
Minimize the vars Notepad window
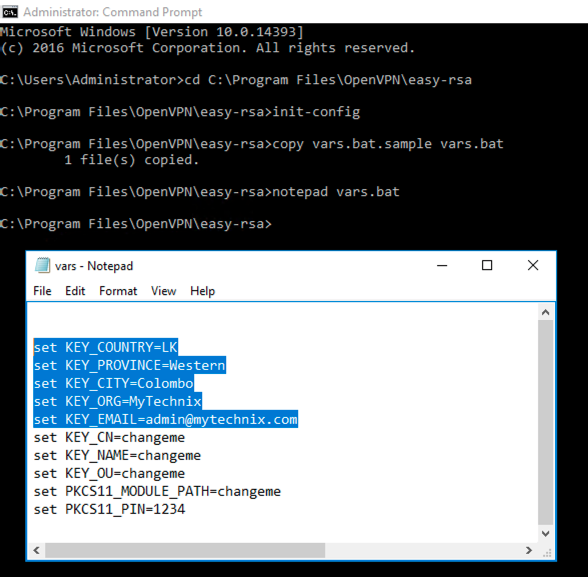pos(442,265)
